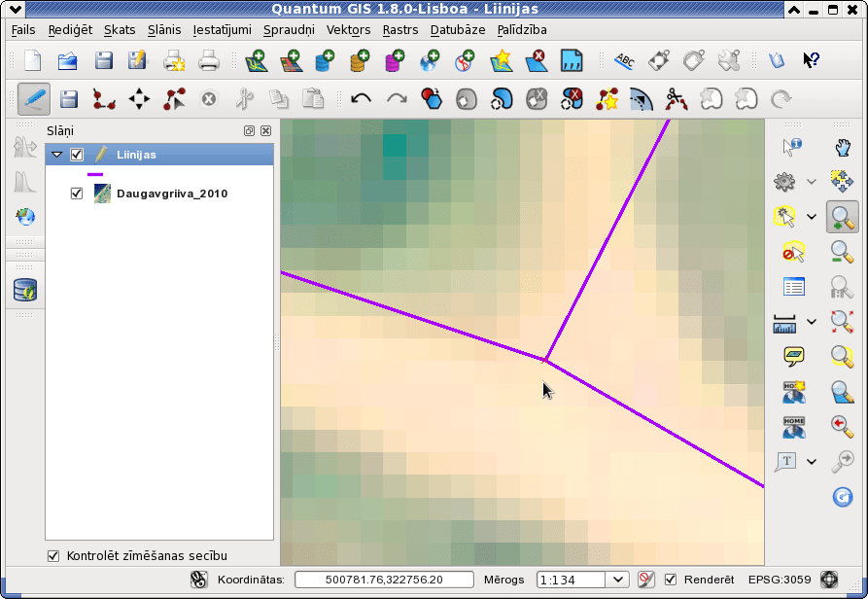Image resolution: width=868 pixels, height=599 pixels.
Task: Click the purple line symbol under Liinijas
Action: pos(95,174)
